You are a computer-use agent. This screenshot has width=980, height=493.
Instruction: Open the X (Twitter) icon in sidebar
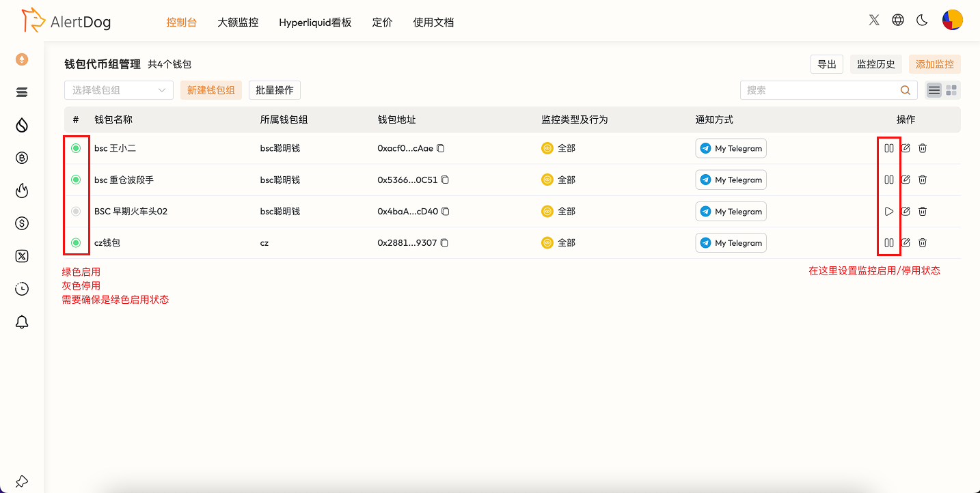pyautogui.click(x=21, y=256)
